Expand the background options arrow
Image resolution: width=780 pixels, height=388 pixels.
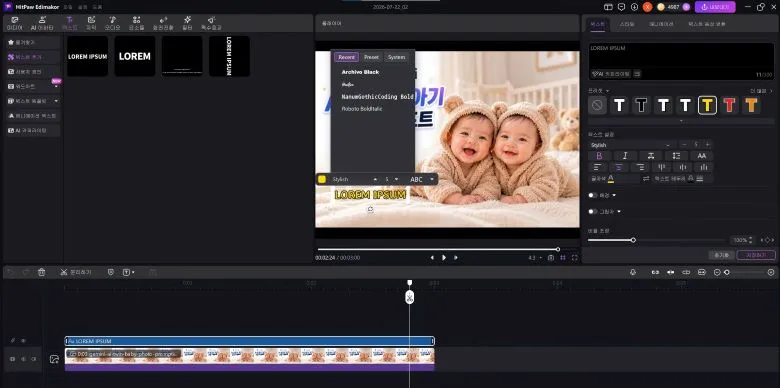click(614, 195)
